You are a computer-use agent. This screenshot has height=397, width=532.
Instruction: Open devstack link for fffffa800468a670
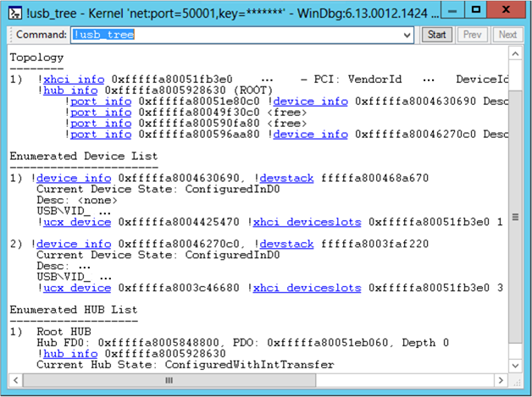(x=286, y=179)
